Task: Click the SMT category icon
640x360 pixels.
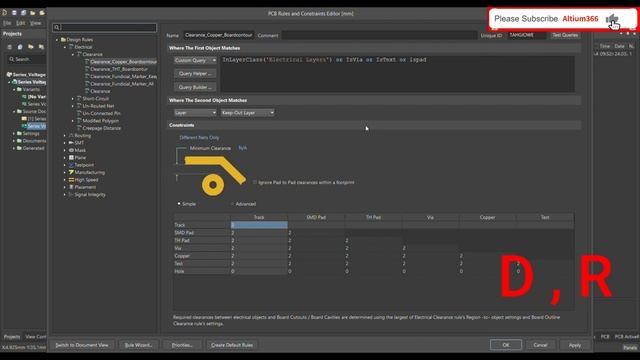Action: click(71, 143)
